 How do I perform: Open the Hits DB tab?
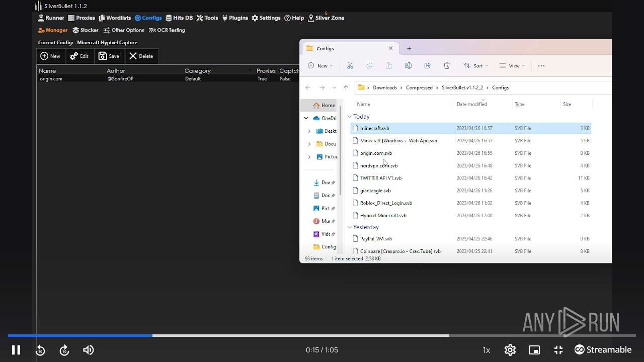179,18
